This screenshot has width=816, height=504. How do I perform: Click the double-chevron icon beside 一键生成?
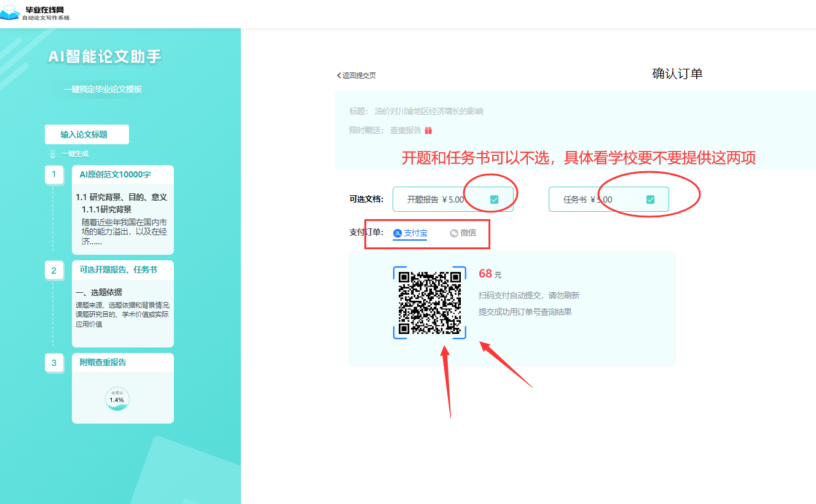(53, 153)
